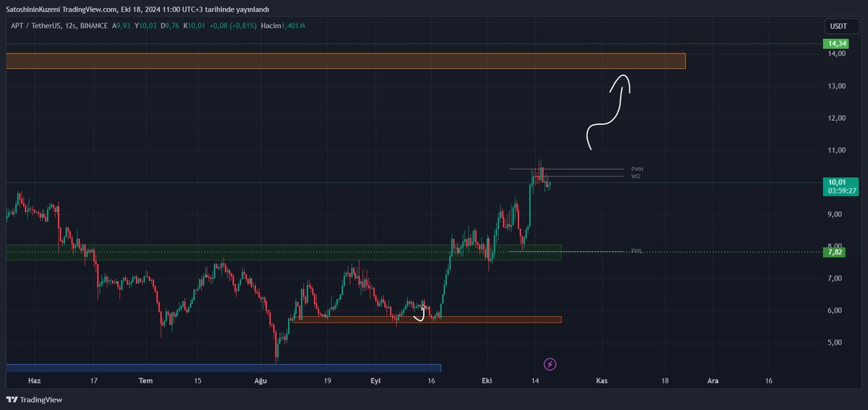868x410 pixels.
Task: Click the PWL level label
Action: click(x=636, y=251)
